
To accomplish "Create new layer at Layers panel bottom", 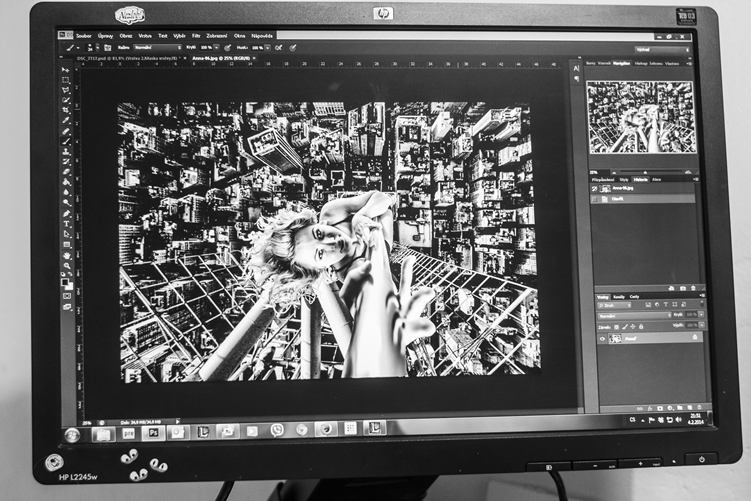I will [690, 408].
